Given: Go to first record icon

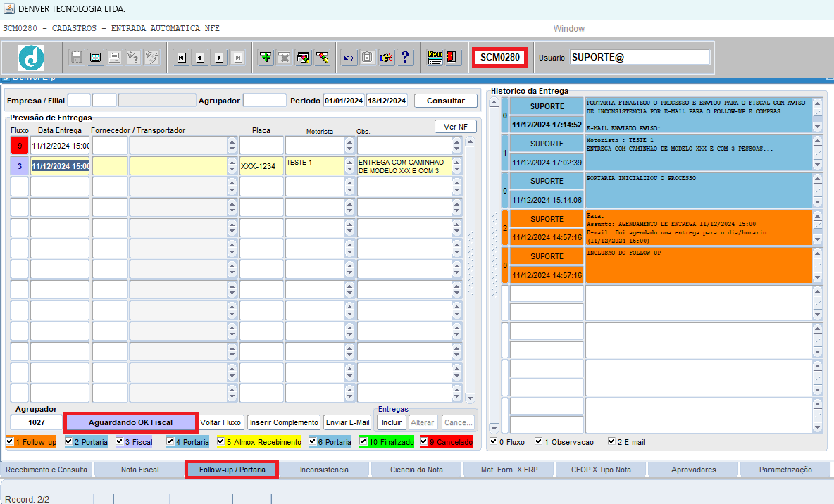Looking at the screenshot, I should coord(182,58).
